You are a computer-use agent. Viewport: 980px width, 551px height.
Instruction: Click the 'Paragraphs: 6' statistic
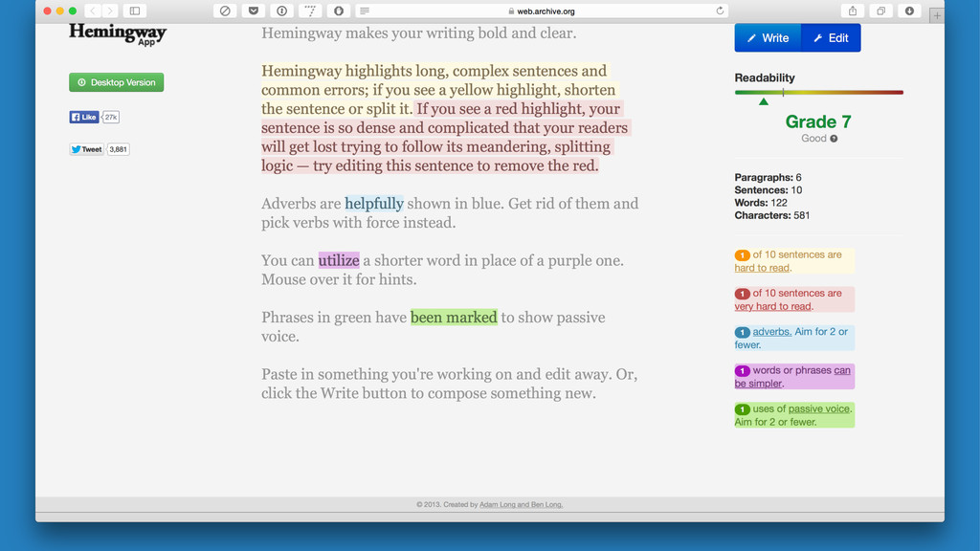pos(768,177)
